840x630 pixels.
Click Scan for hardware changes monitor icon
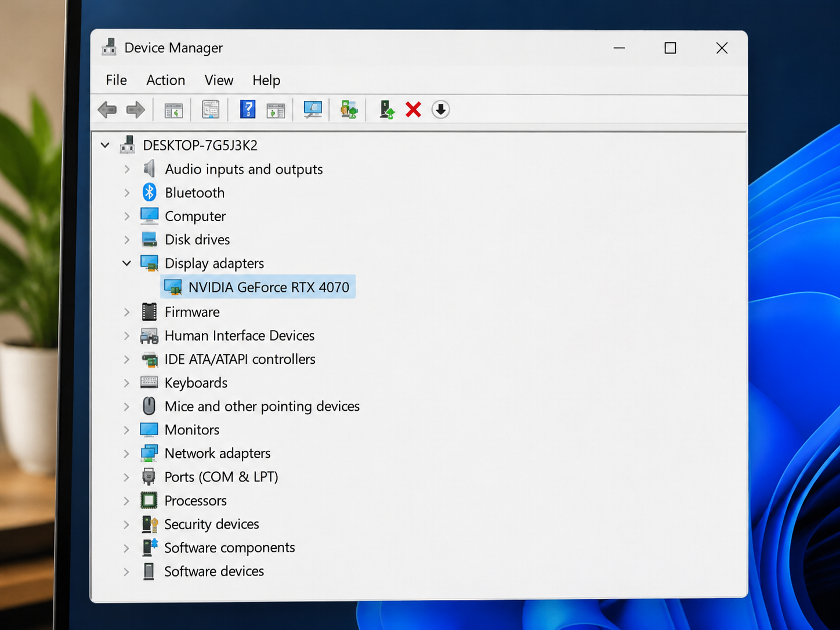coord(313,110)
